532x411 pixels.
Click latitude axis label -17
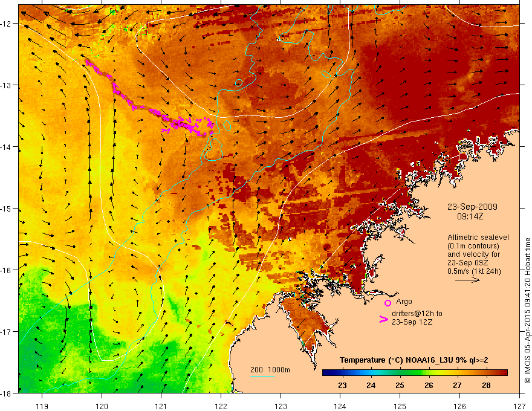pos(6,331)
